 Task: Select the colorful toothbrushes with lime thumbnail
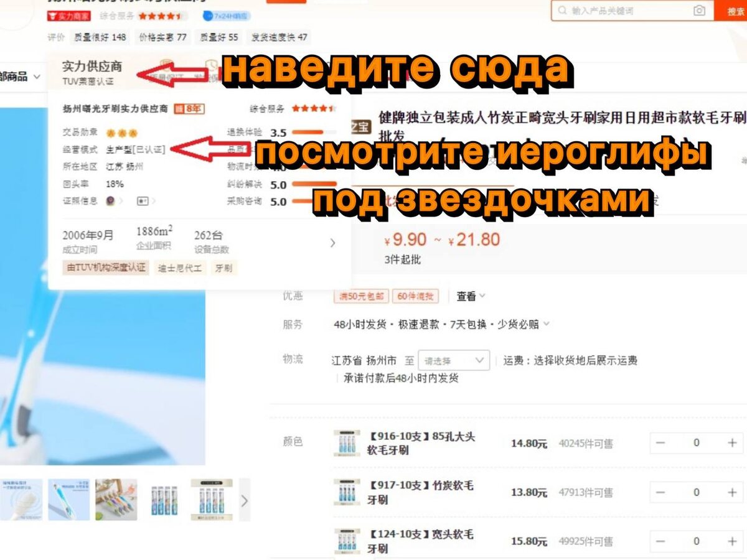point(116,500)
